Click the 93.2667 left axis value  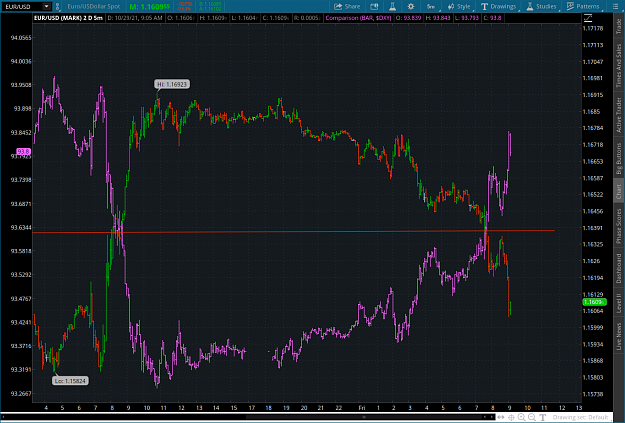pos(21,393)
